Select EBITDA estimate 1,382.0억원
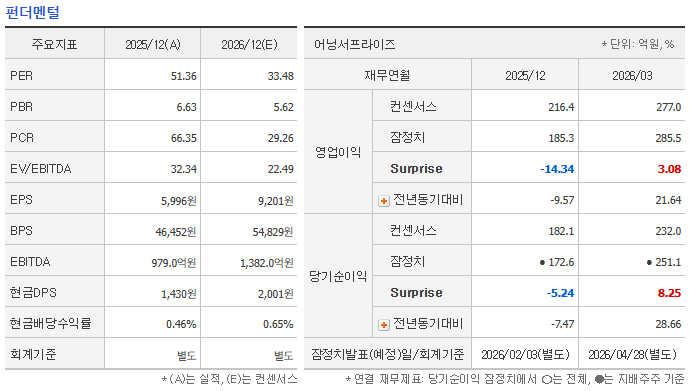This screenshot has height=391, width=690. click(x=267, y=263)
